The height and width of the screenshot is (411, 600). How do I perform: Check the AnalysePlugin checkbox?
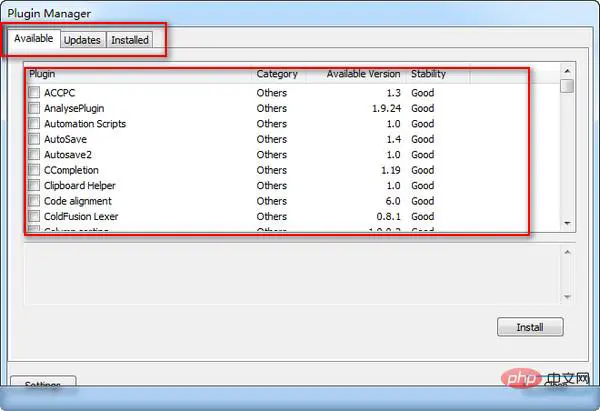point(34,108)
